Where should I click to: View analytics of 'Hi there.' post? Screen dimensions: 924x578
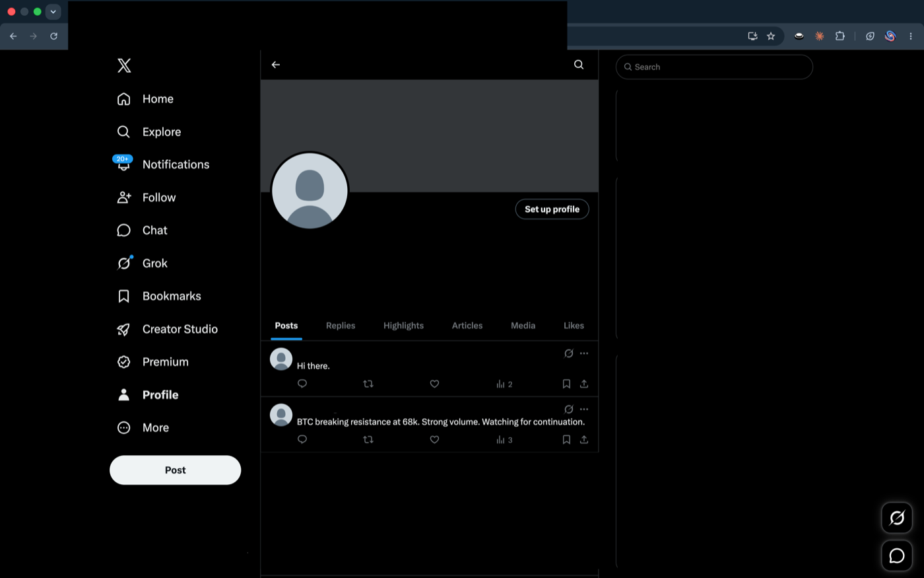point(504,384)
